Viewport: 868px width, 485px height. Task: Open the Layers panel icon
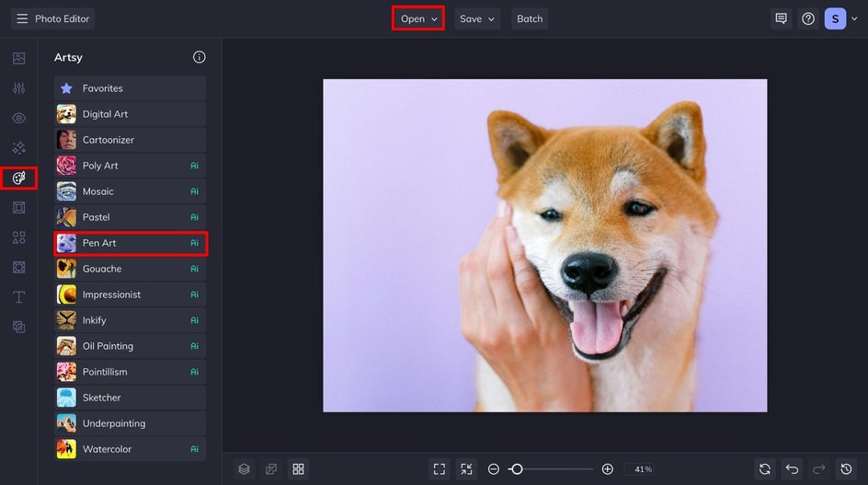[245, 469]
